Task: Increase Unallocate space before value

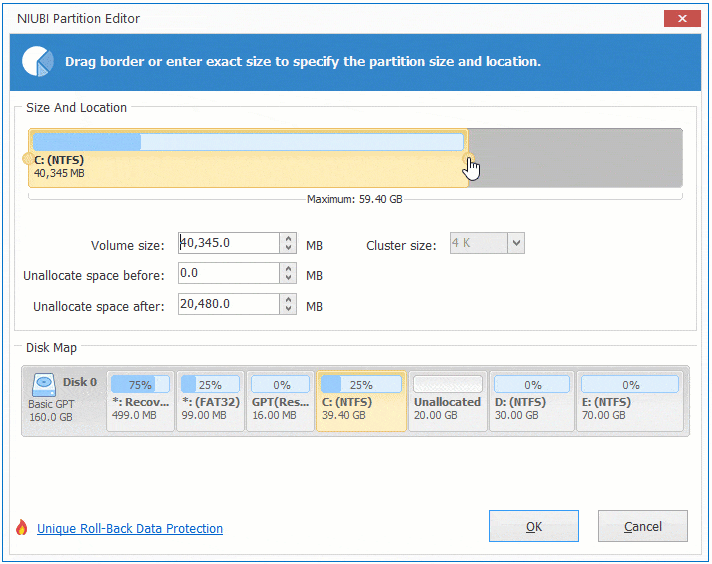Action: [288, 268]
